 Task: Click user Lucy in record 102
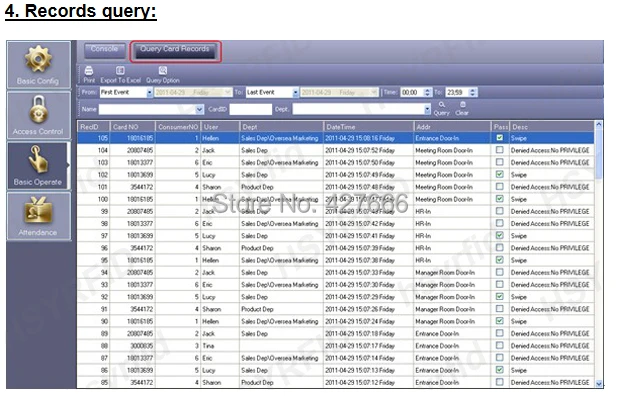point(208,175)
